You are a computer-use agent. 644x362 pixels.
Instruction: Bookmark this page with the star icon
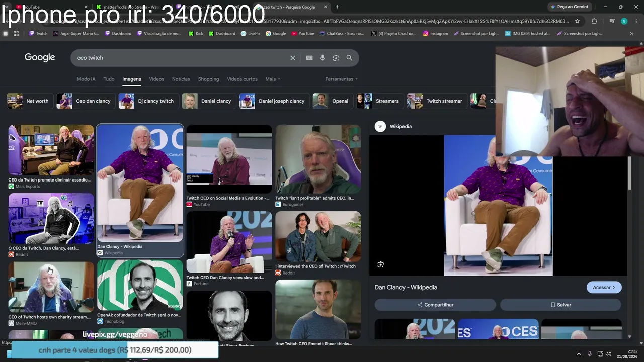pos(577,21)
